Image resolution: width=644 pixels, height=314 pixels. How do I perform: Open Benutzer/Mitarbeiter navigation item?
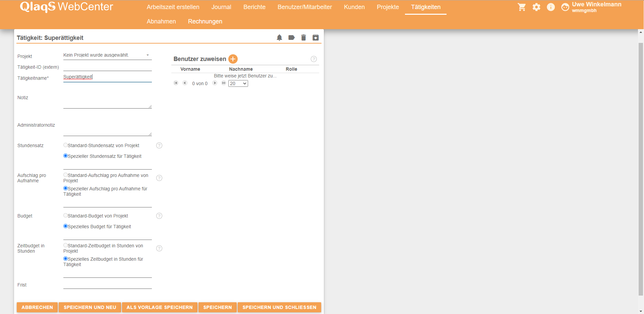tap(305, 7)
